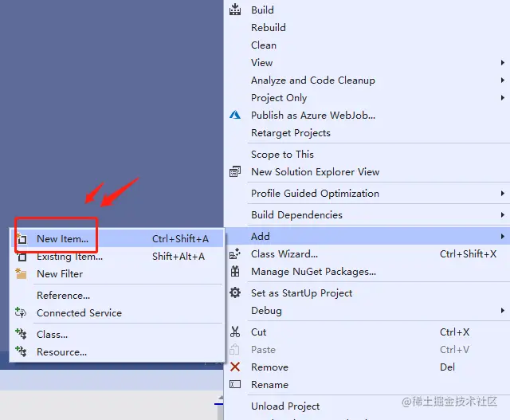Click the red X Remove icon

(235, 367)
